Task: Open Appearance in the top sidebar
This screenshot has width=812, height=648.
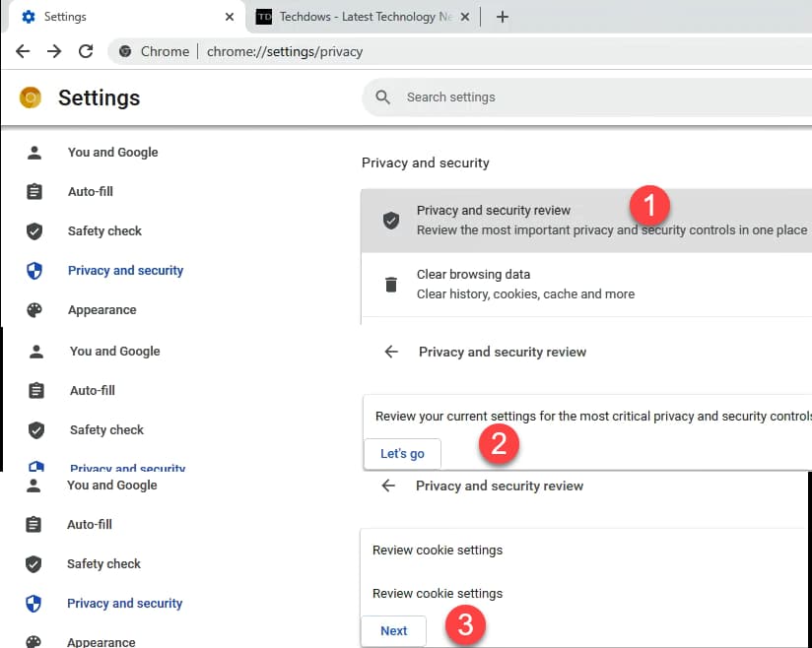Action: click(x=102, y=310)
